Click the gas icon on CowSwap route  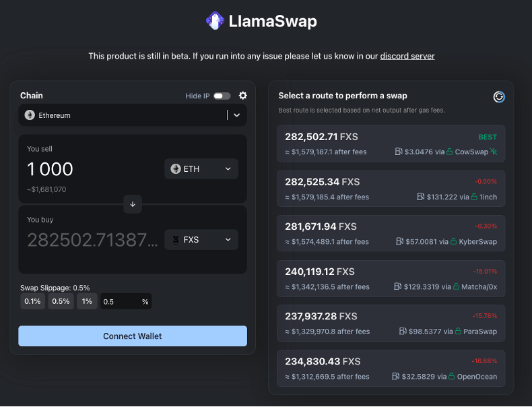coord(399,152)
